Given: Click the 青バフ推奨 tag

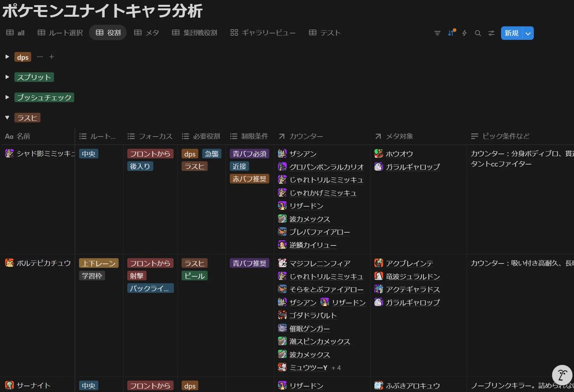Looking at the screenshot, I should [x=250, y=263].
